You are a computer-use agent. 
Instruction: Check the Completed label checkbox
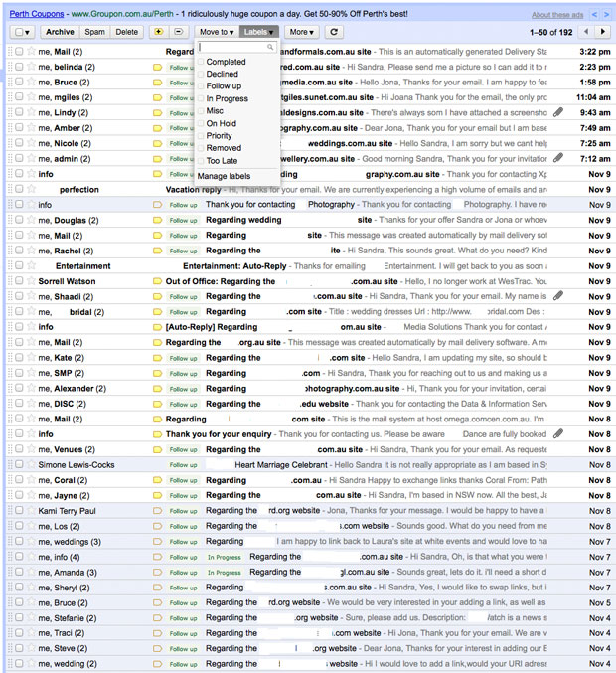201,62
